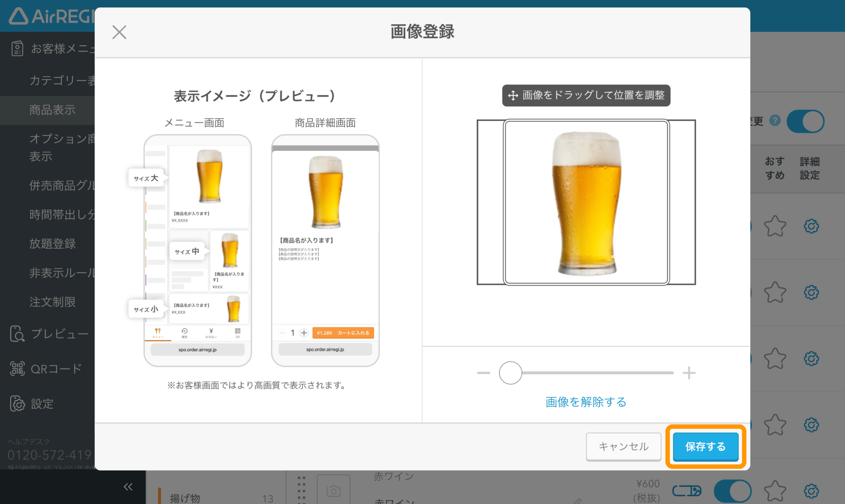Viewport: 845px width, 504px height.
Task: Click the お客様メニュー sidebar icon
Action: pos(18,48)
